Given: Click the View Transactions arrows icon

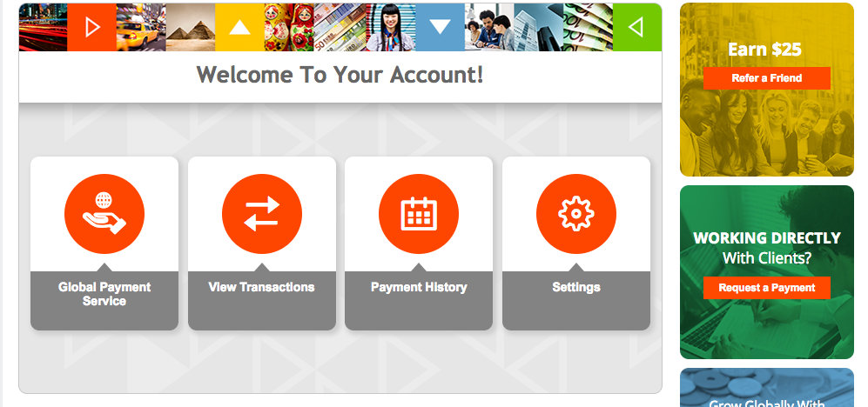Looking at the screenshot, I should pos(262,214).
